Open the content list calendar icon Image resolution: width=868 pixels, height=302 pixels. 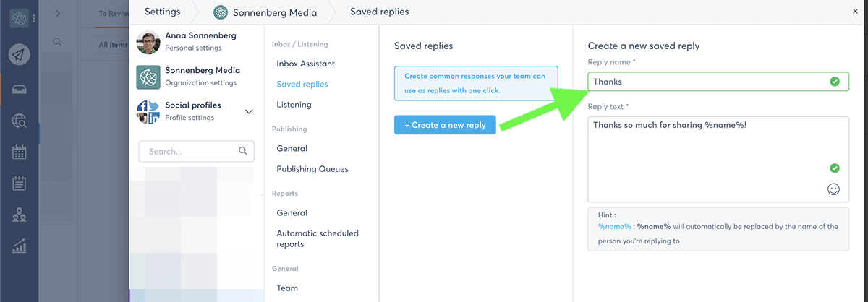click(x=20, y=184)
